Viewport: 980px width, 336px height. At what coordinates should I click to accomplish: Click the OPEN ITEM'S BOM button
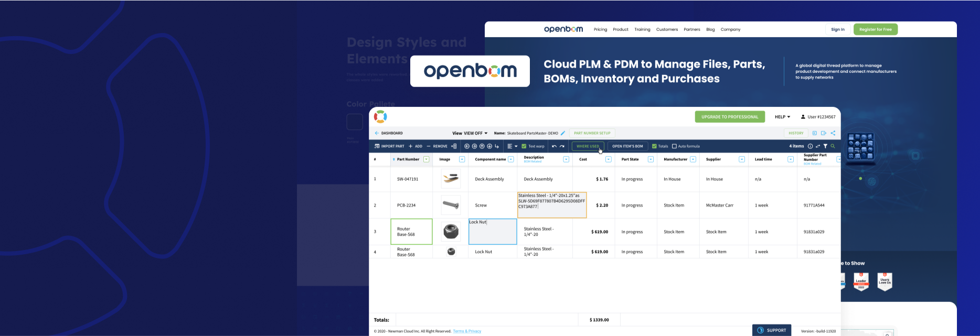[x=627, y=146]
